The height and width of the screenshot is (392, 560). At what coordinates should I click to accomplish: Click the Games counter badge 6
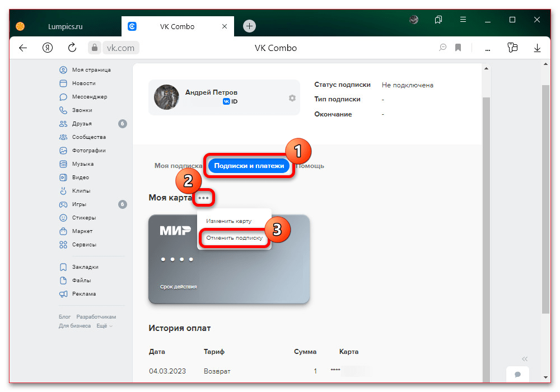pos(123,204)
